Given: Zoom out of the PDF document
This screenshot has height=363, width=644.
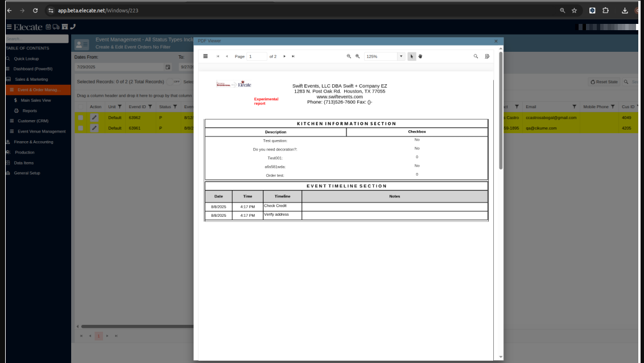Looking at the screenshot, I should [x=349, y=56].
